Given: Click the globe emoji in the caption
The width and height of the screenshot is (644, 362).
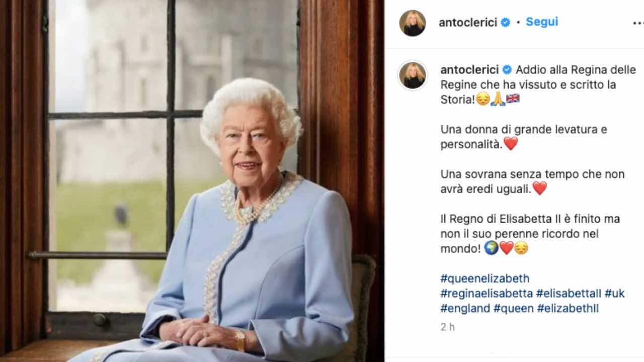Looking at the screenshot, I should click(491, 248).
